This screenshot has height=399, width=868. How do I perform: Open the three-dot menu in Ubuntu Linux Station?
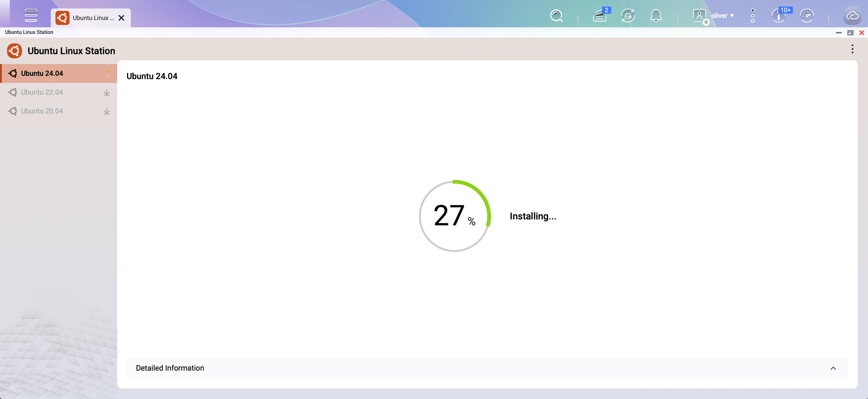[x=852, y=49]
